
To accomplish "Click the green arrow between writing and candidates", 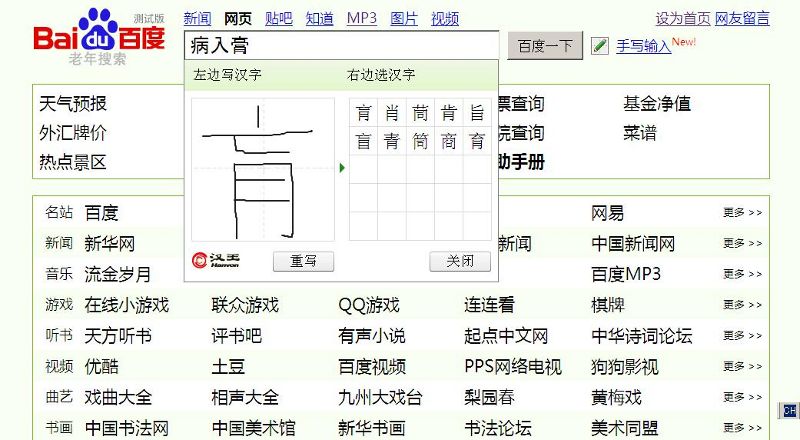I will click(x=342, y=167).
